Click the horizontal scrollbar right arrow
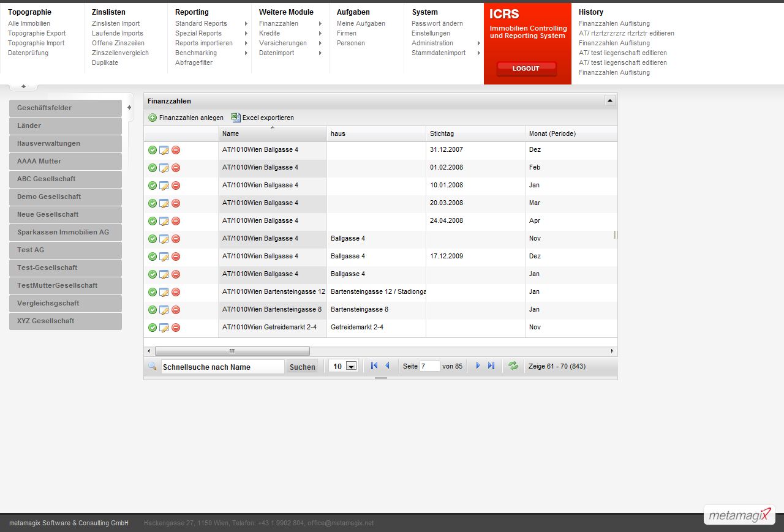This screenshot has height=532, width=784. click(612, 351)
